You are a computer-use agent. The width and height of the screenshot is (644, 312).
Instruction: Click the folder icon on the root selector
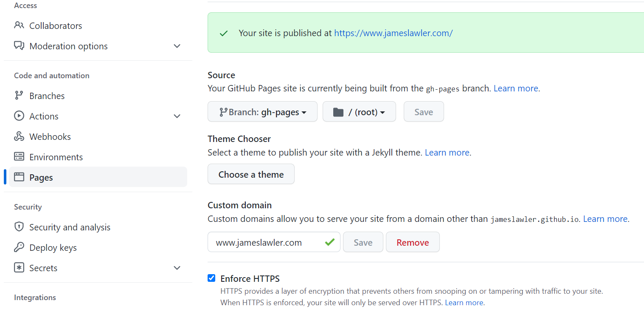coord(338,111)
